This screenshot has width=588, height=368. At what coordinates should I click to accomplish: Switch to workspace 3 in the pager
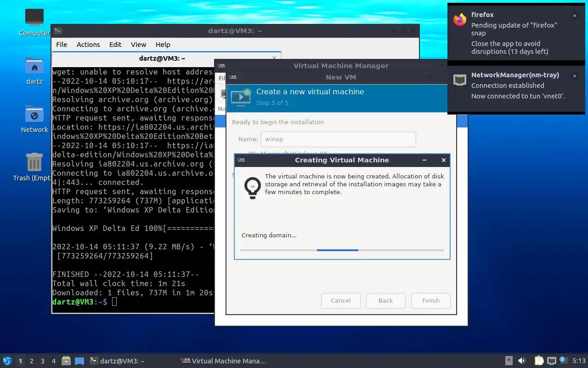tap(42, 361)
